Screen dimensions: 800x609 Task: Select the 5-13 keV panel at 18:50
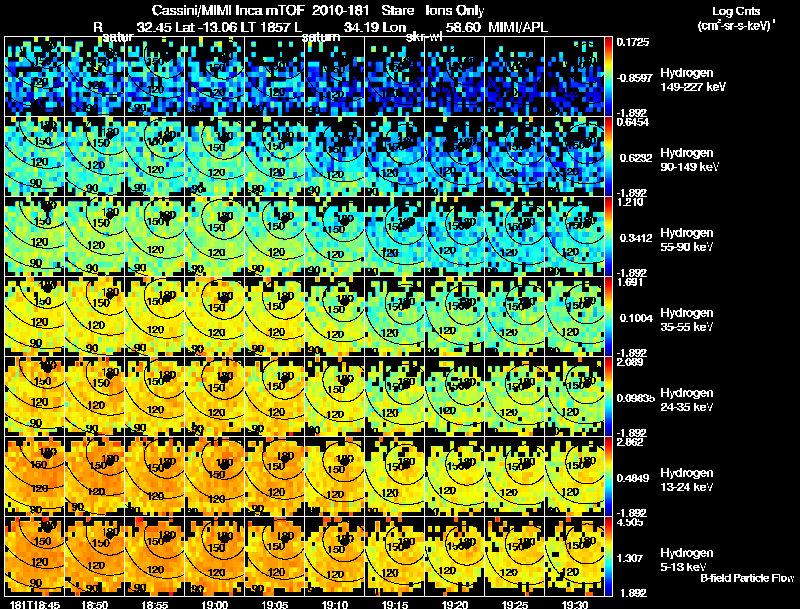coord(95,557)
